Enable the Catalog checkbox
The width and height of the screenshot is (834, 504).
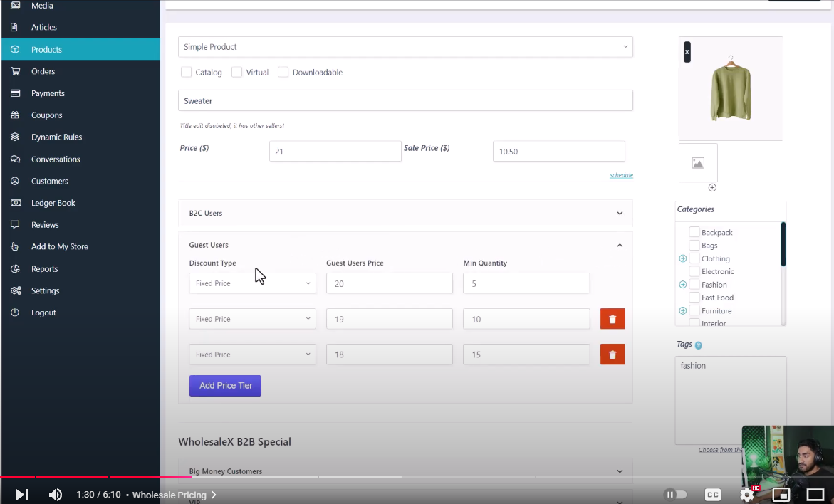[187, 73]
